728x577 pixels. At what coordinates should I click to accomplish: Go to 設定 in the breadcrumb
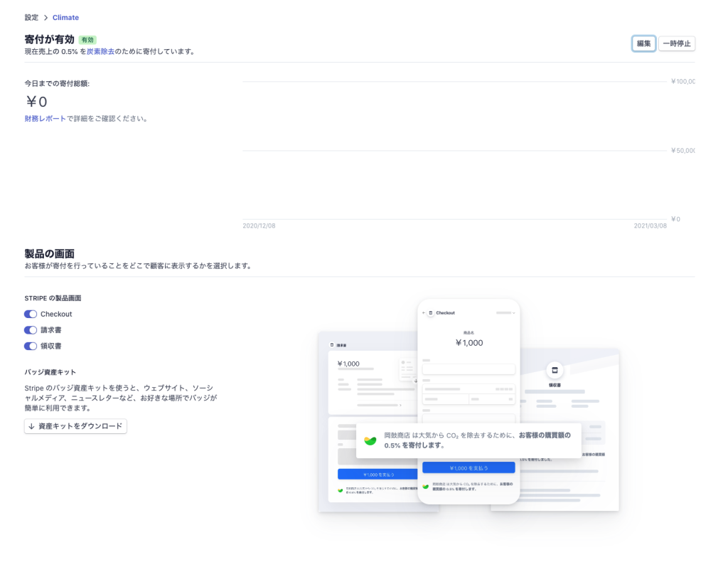click(x=31, y=17)
